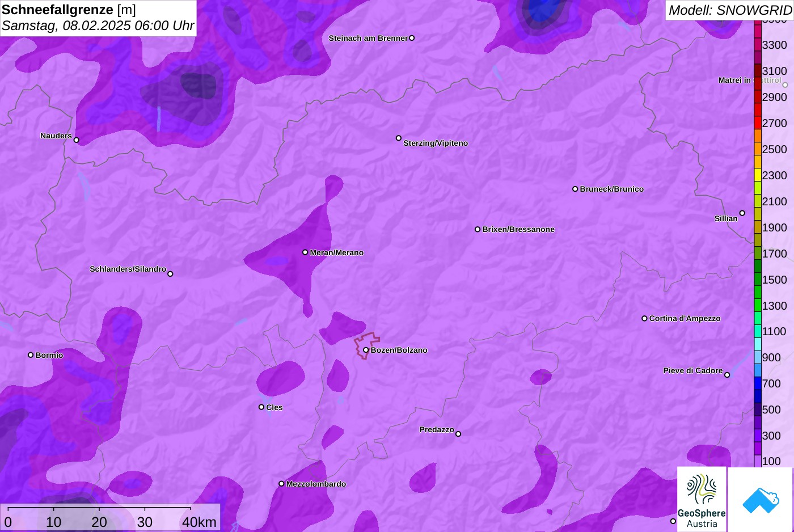
Task: Click the 100 legend value
Action: 771,461
